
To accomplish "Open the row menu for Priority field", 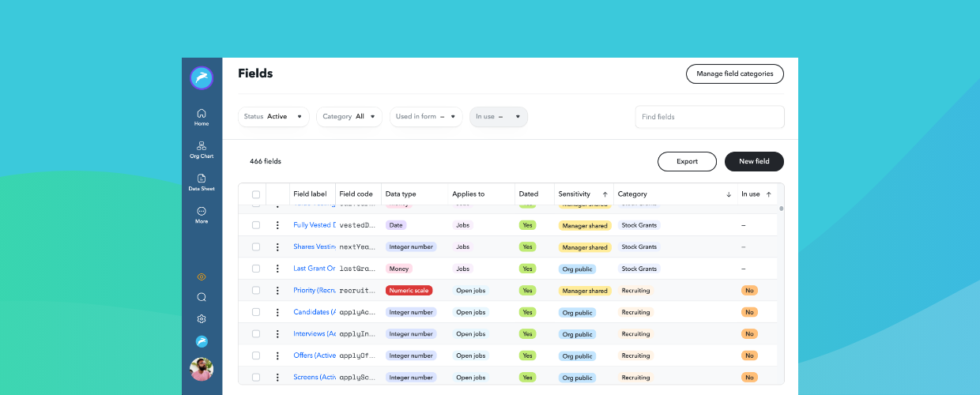I will click(x=277, y=291).
